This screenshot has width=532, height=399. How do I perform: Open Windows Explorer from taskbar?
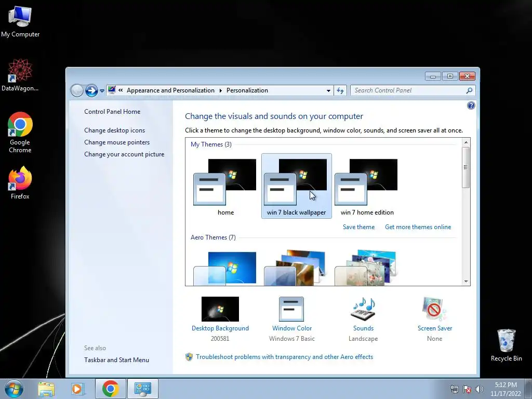[x=46, y=389]
